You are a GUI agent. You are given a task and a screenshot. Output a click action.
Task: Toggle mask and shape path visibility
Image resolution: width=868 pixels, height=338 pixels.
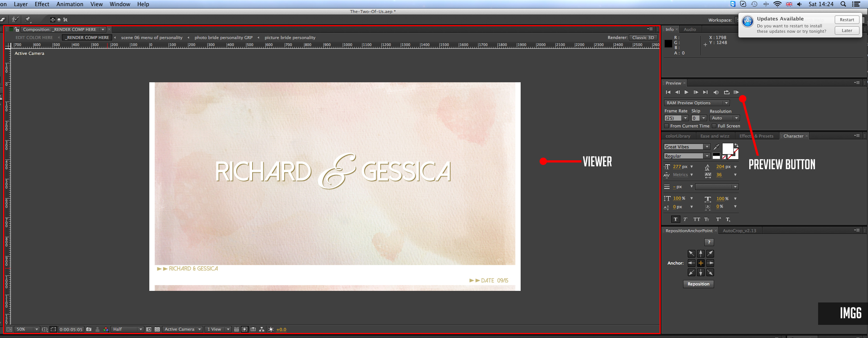click(x=53, y=330)
